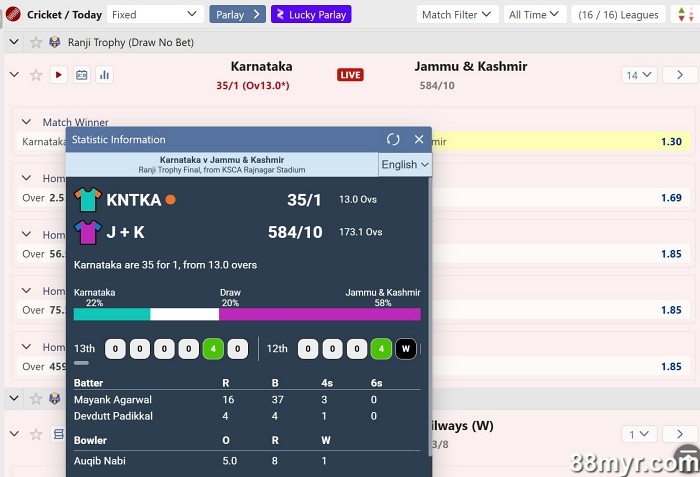
Task: Collapse the Karnataka match row
Action: (14, 75)
